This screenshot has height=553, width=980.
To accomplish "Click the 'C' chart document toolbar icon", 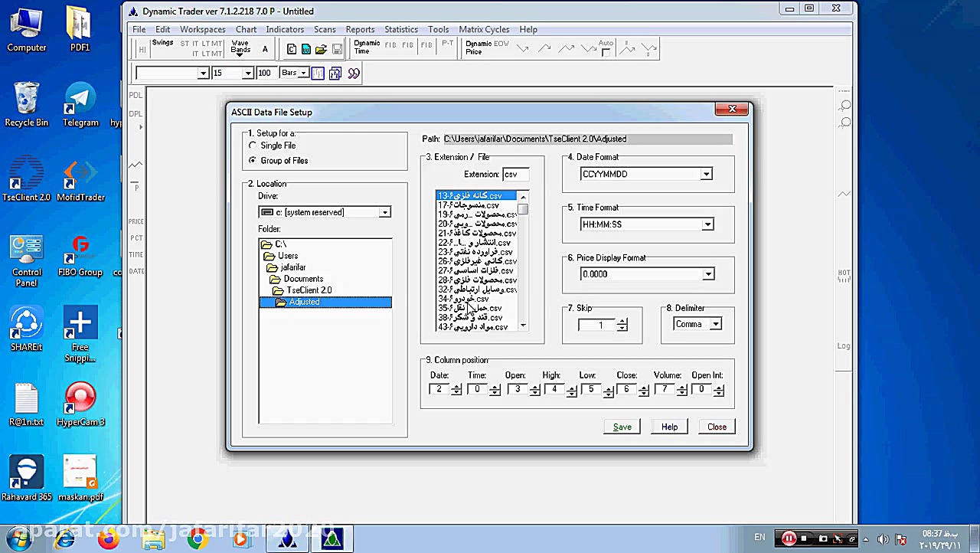I will (x=292, y=49).
